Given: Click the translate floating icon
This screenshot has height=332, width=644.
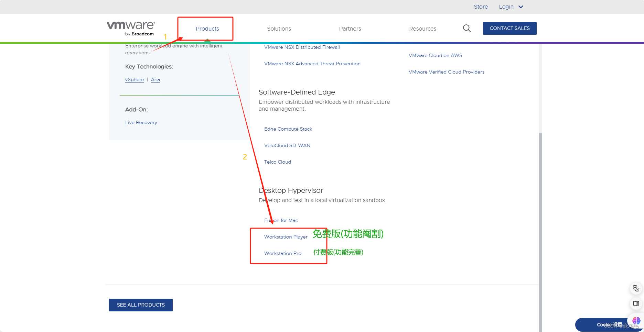Looking at the screenshot, I should (x=636, y=288).
